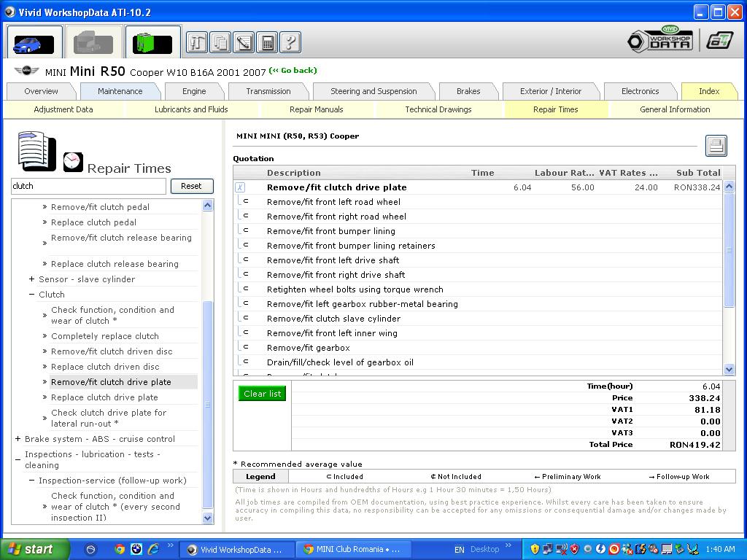The width and height of the screenshot is (747, 560).
Task: Open Chrome from quick launch bar
Action: (x=120, y=549)
